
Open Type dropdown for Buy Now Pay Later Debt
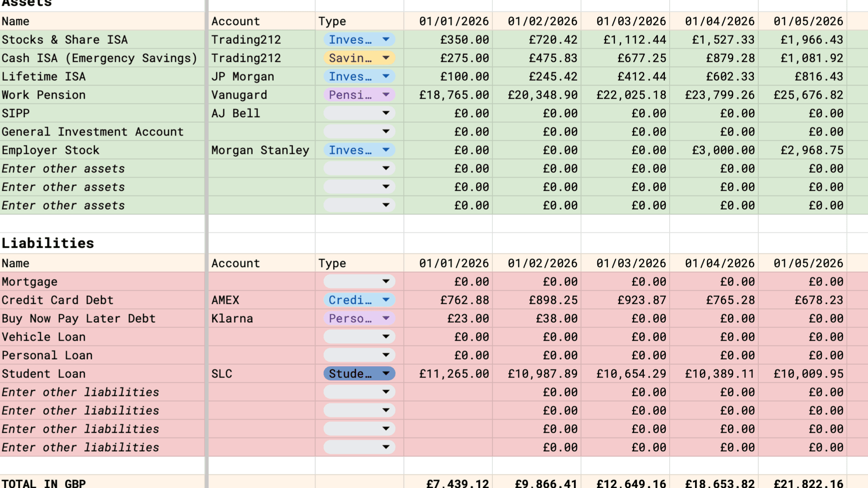point(359,318)
